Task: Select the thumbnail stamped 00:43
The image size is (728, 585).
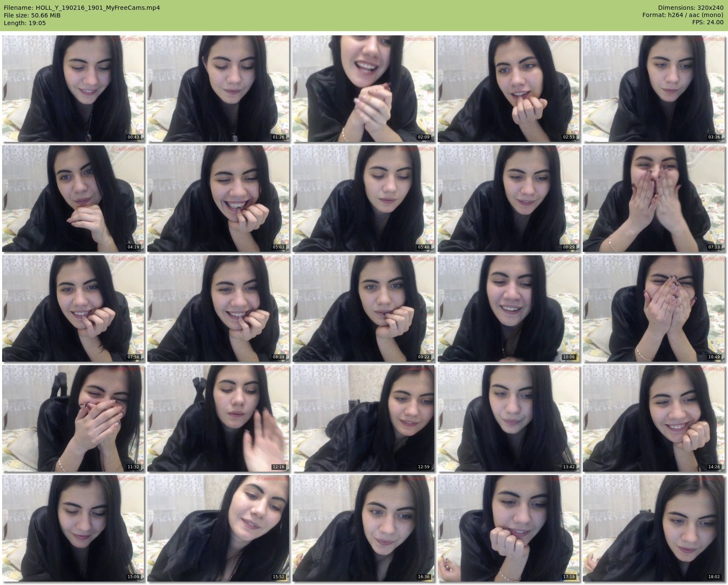Action: (x=73, y=89)
